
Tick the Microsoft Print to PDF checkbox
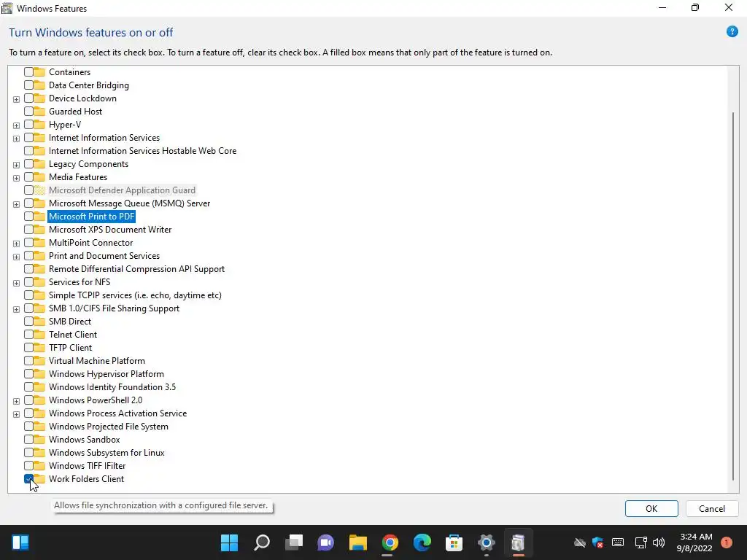pos(28,216)
